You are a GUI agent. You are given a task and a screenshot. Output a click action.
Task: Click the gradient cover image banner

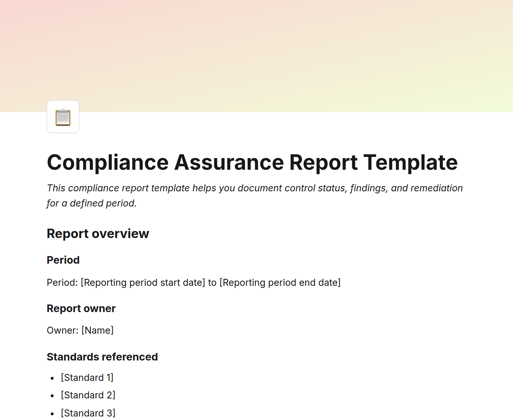tap(256, 56)
